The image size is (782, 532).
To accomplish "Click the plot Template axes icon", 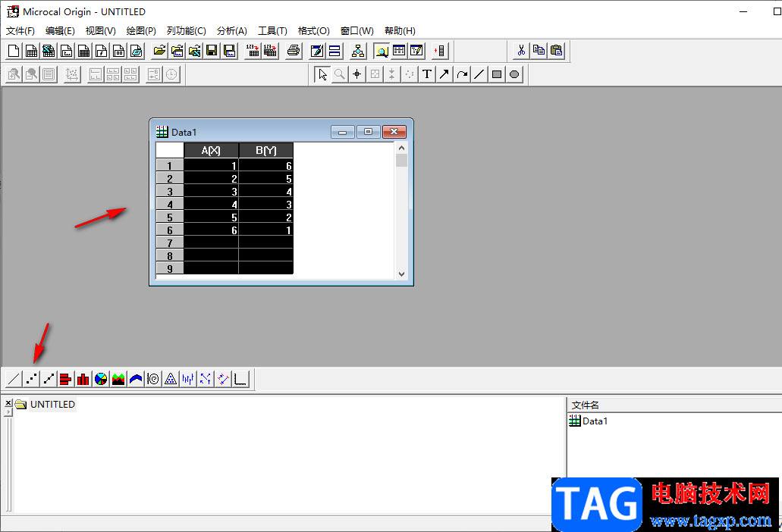I will 241,380.
